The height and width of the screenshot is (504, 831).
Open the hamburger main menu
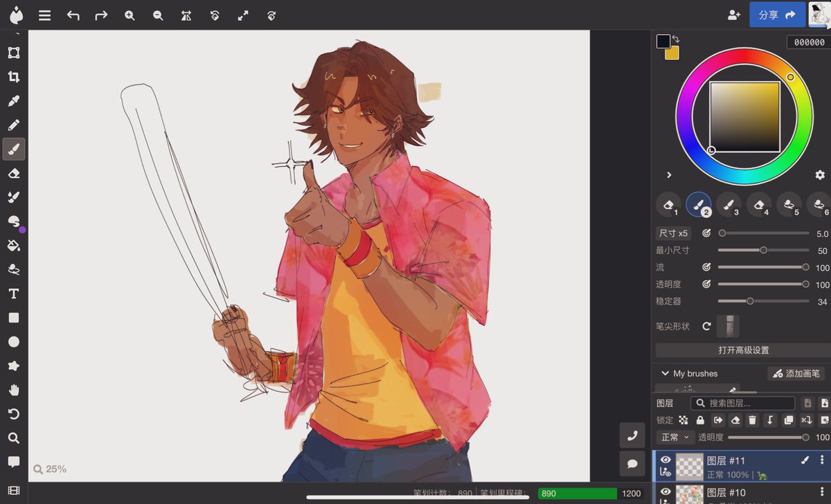44,15
